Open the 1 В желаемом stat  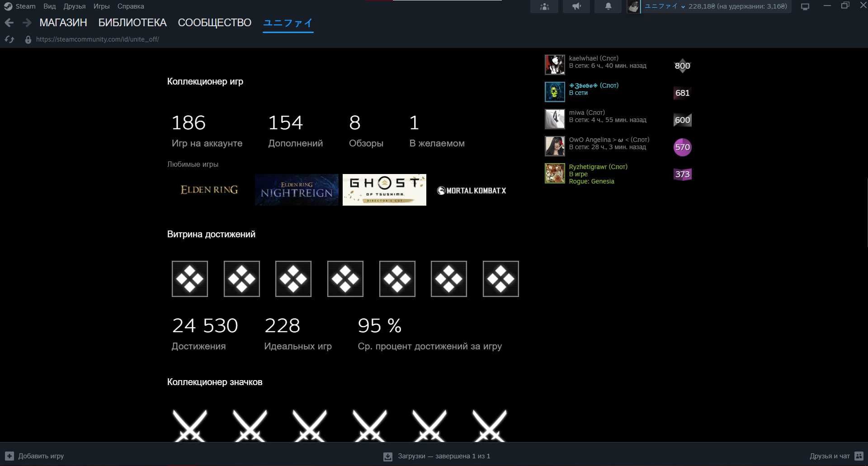[437, 131]
